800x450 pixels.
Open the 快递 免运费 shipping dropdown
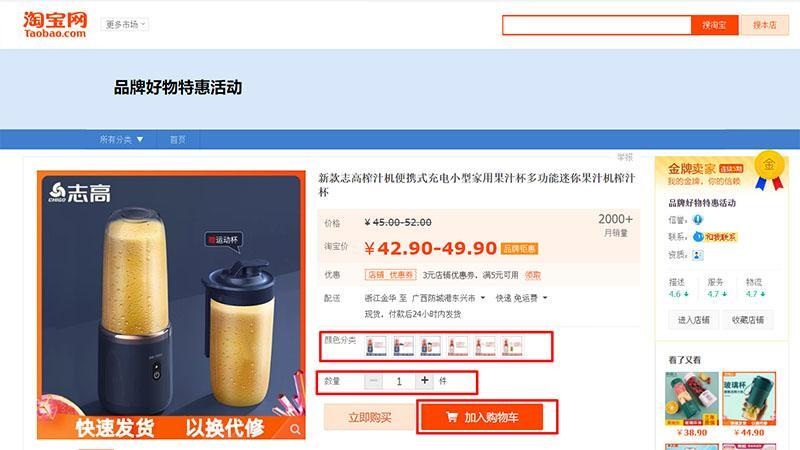click(521, 298)
